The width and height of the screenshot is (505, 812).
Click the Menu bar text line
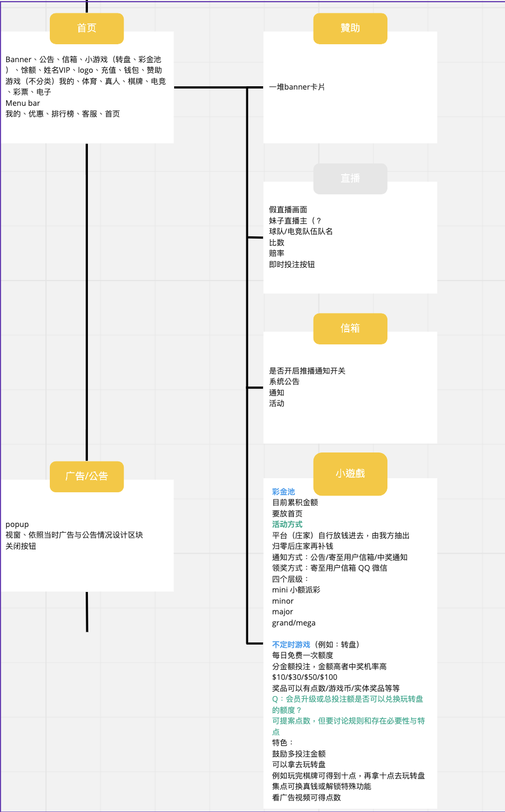point(23,103)
